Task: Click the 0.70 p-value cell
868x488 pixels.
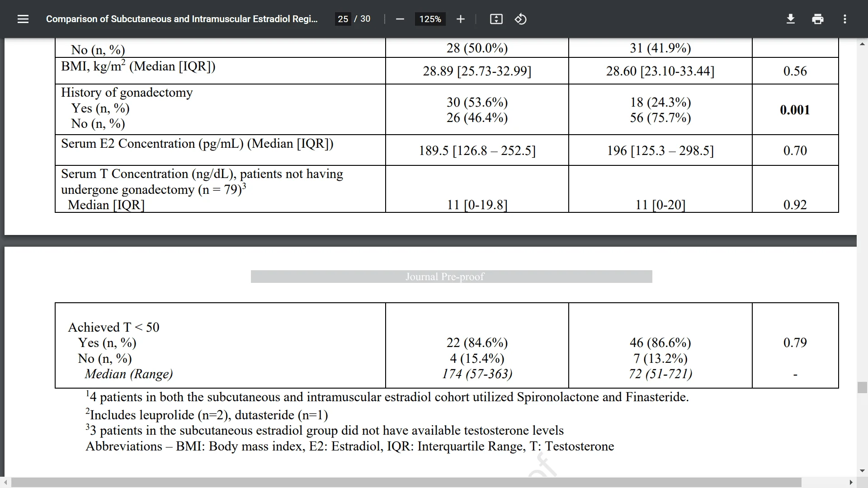Action: [x=795, y=150]
